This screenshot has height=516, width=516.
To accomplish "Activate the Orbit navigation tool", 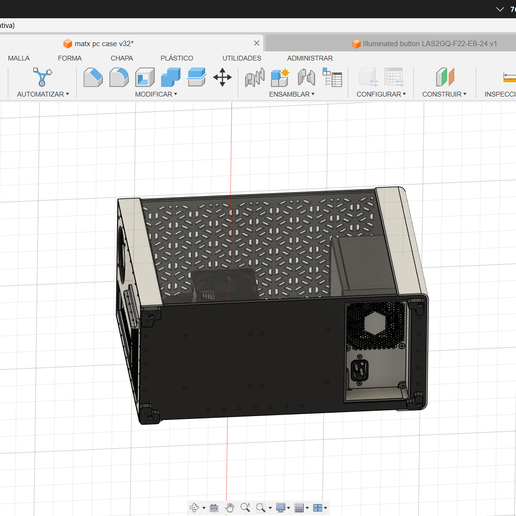I will (x=194, y=507).
